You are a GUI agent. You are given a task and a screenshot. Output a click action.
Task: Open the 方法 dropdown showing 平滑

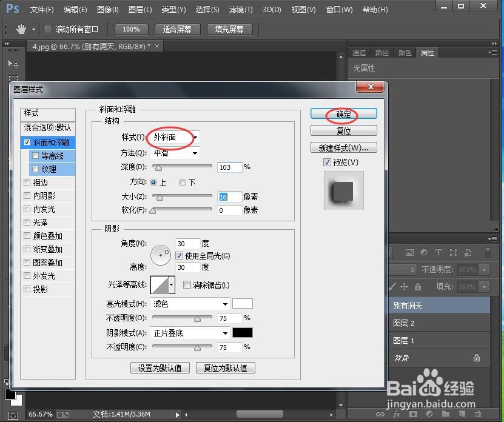[175, 153]
